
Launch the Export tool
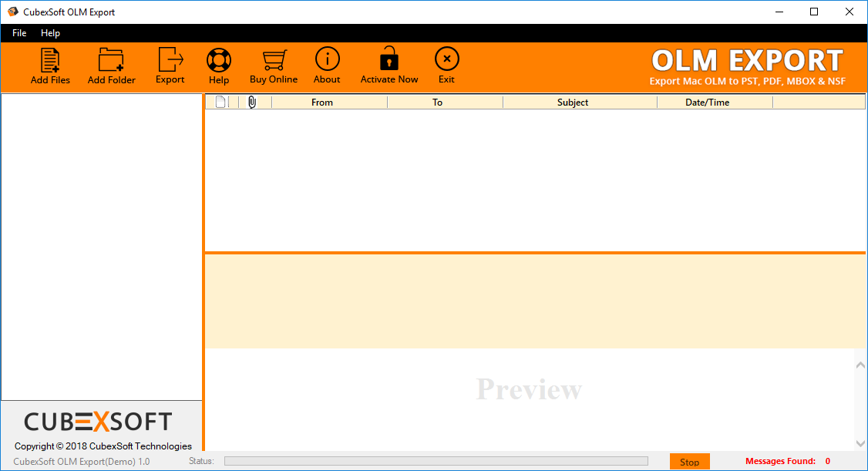(170, 66)
